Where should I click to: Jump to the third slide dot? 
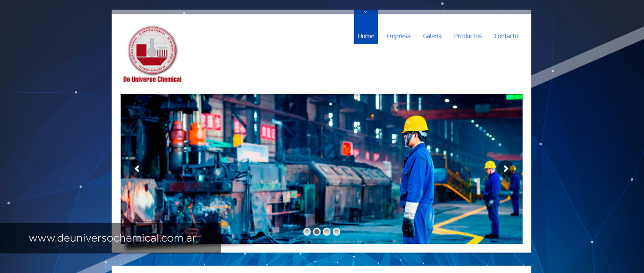(326, 232)
